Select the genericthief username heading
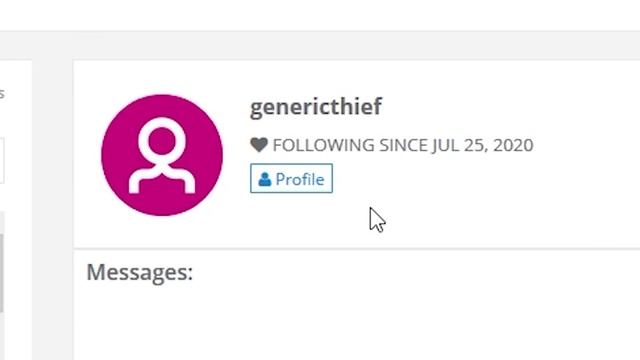This screenshot has width=640, height=360. [316, 107]
